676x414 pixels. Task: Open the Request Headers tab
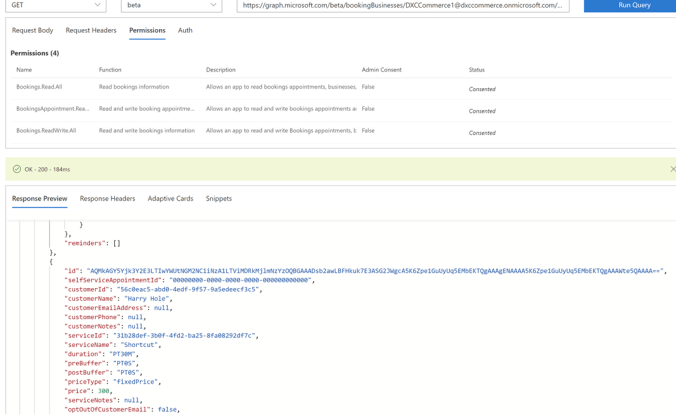coord(91,30)
